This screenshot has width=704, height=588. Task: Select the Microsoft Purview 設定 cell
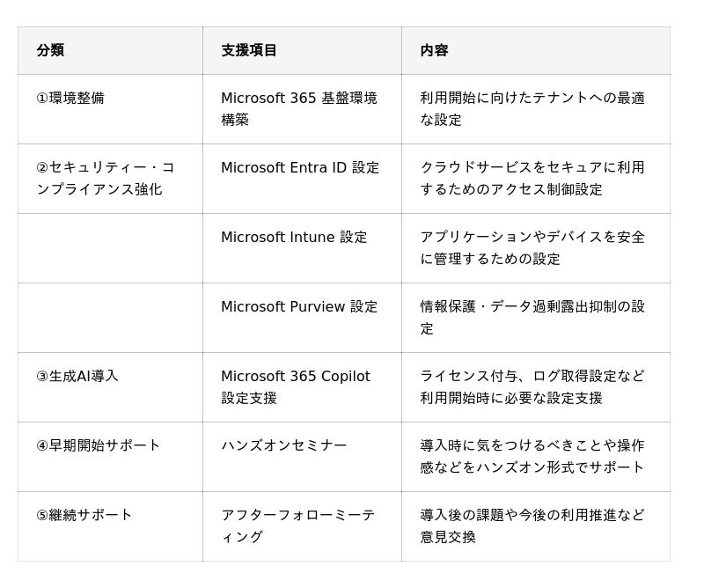(x=299, y=306)
